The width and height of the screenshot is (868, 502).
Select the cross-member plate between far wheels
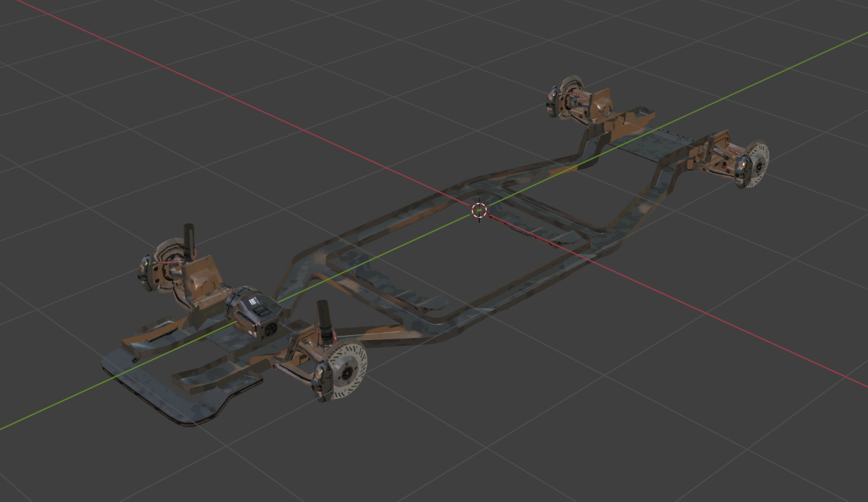(x=651, y=148)
